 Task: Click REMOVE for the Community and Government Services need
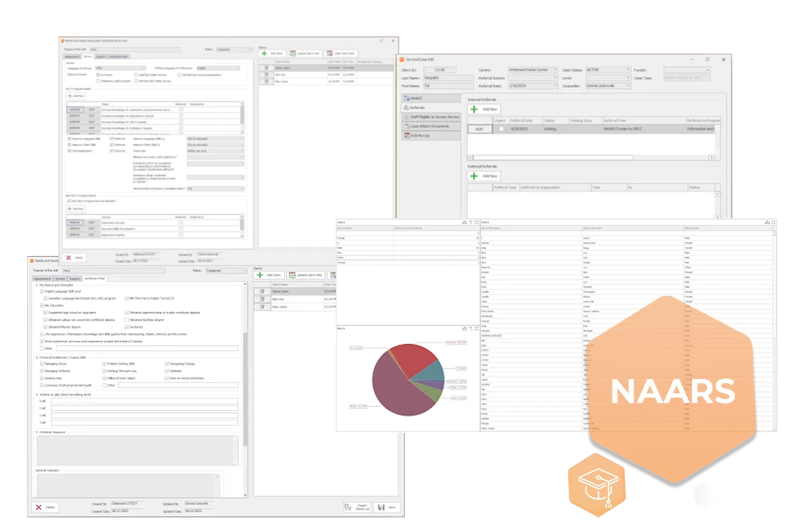tap(74, 110)
